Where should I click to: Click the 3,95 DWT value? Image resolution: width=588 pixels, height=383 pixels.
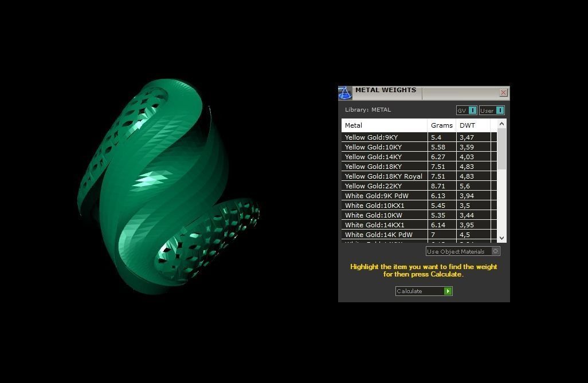coord(467,225)
